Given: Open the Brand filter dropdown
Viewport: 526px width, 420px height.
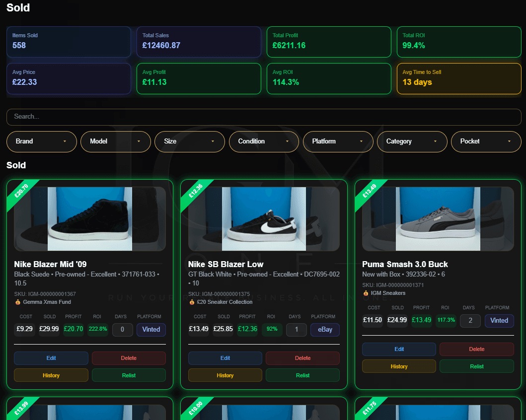Looking at the screenshot, I should [42, 141].
